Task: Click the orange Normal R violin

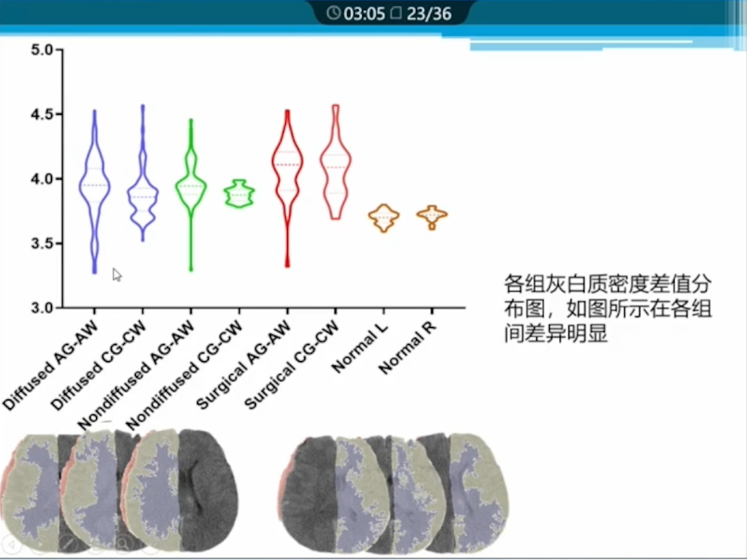Action: click(432, 216)
